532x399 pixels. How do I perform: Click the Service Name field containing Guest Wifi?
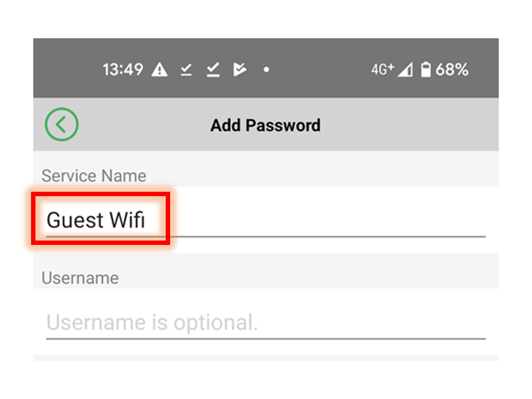pos(266,220)
